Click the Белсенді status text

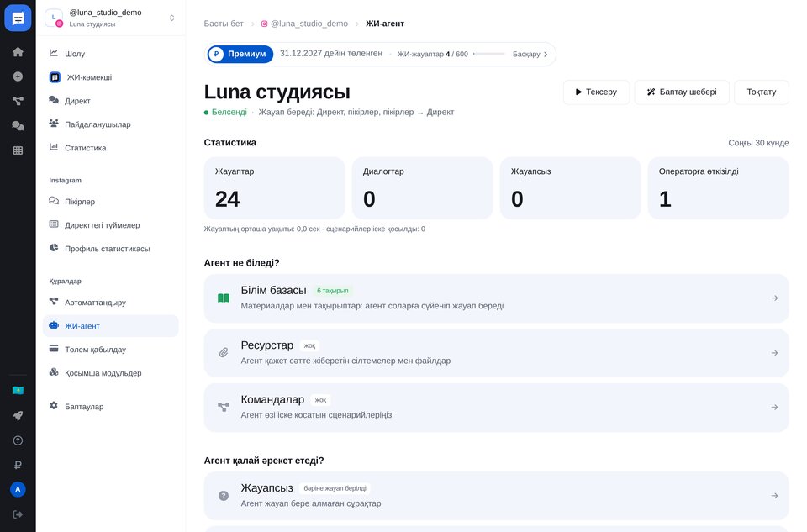point(229,112)
